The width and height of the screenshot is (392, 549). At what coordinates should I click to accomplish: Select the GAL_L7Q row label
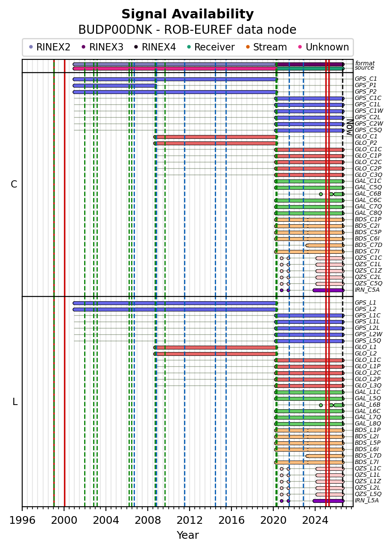(x=368, y=417)
